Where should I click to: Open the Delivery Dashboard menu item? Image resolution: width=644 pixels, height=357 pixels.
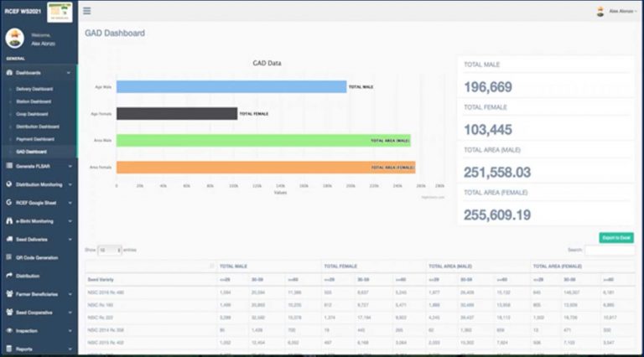[x=35, y=89]
